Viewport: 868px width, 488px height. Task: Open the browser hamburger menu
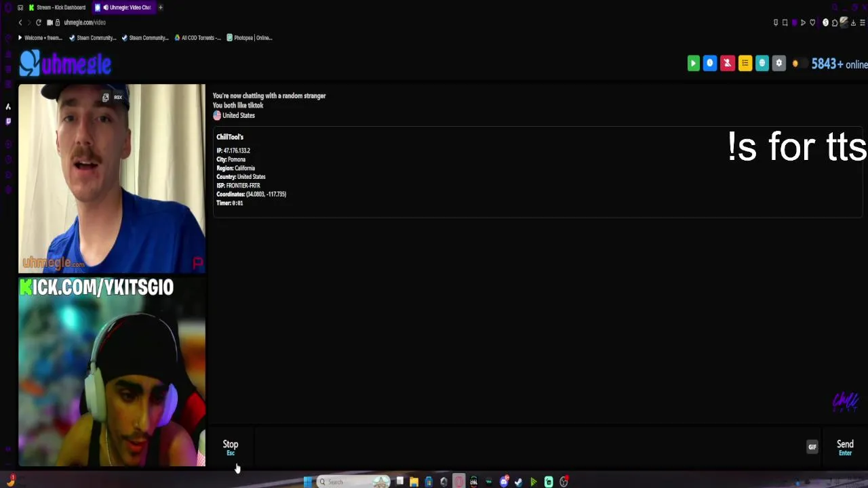click(863, 22)
